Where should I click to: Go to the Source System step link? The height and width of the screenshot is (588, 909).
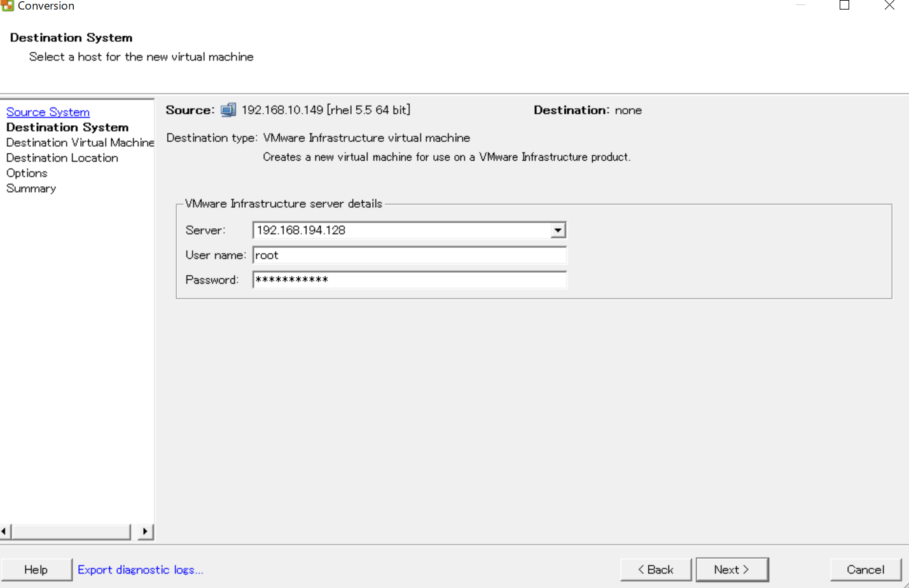click(x=48, y=112)
